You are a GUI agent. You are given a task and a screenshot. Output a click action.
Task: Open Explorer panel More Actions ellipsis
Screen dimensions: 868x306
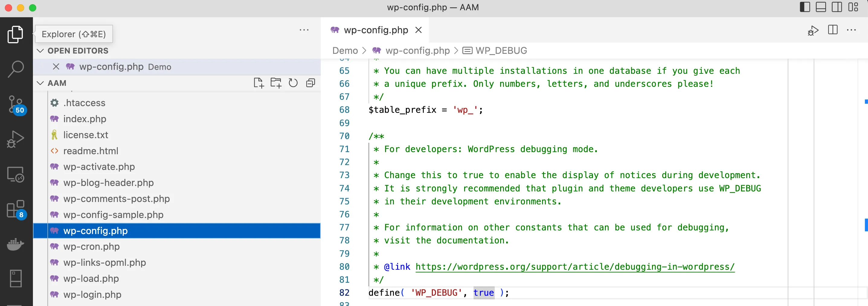304,30
